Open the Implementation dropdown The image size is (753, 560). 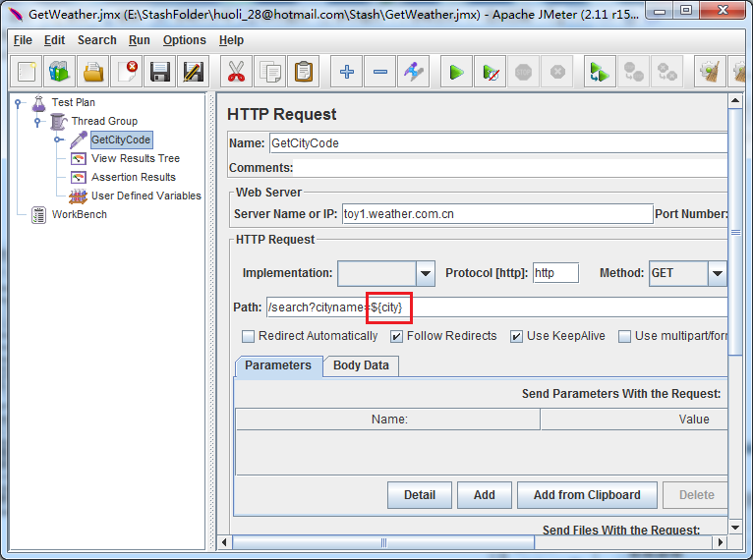coord(425,273)
